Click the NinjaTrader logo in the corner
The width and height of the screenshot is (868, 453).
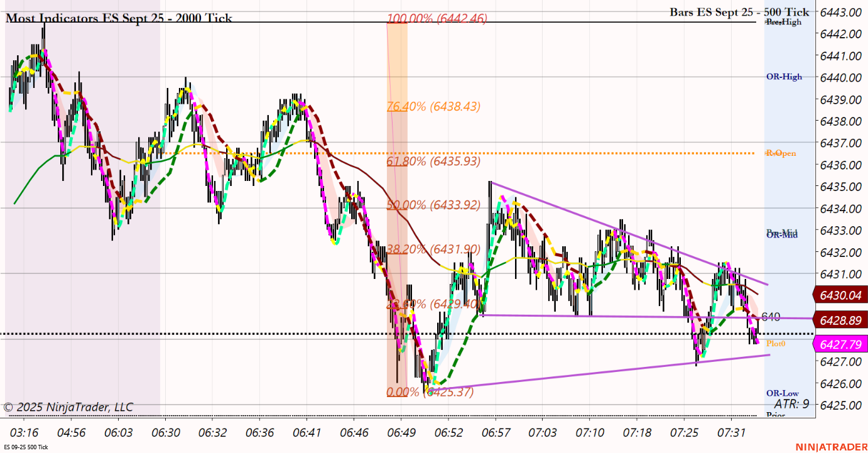click(830, 447)
